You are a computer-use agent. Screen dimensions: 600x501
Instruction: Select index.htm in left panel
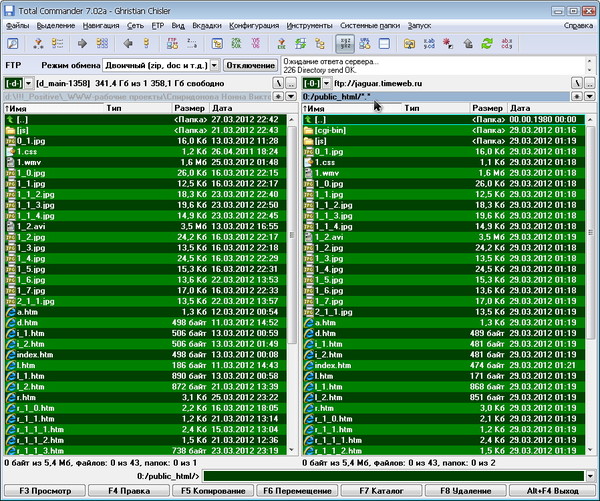click(145, 355)
